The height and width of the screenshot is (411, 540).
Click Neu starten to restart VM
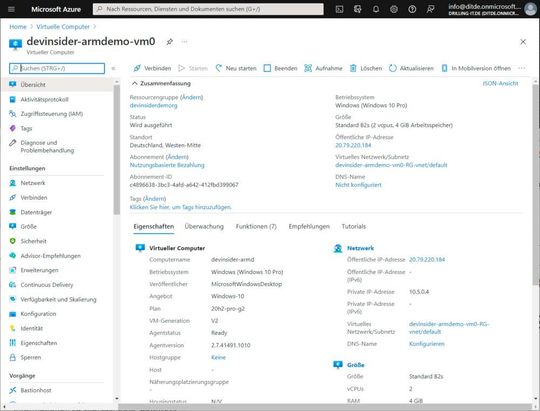click(x=236, y=68)
